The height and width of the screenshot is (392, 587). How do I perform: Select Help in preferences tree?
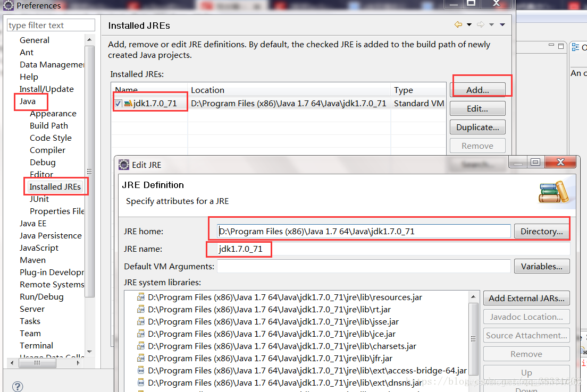point(29,76)
